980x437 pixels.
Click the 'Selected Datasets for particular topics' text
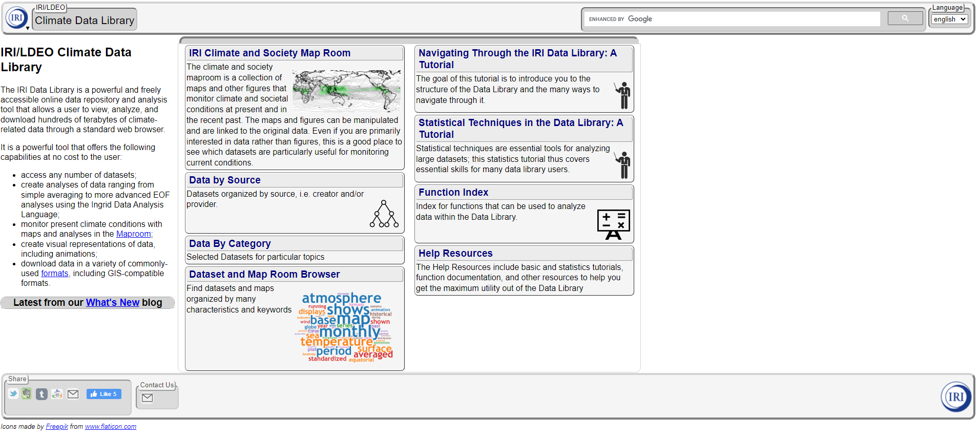tap(255, 257)
